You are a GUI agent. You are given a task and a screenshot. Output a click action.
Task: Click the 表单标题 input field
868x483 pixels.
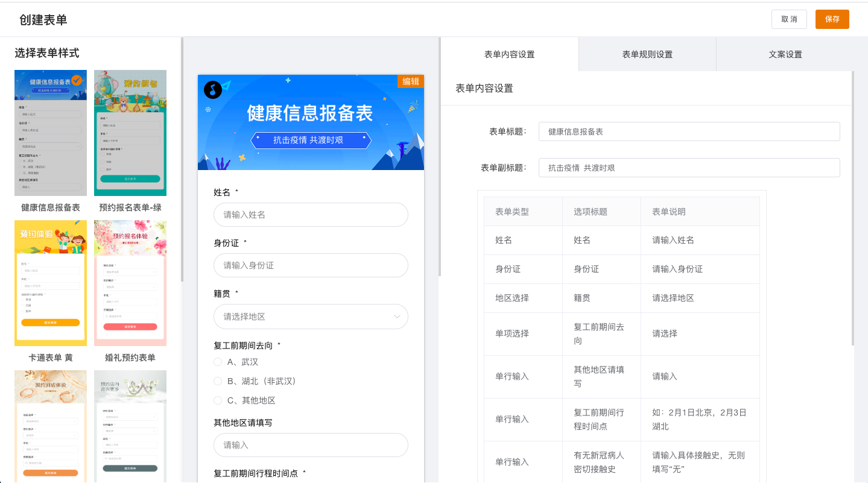689,131
